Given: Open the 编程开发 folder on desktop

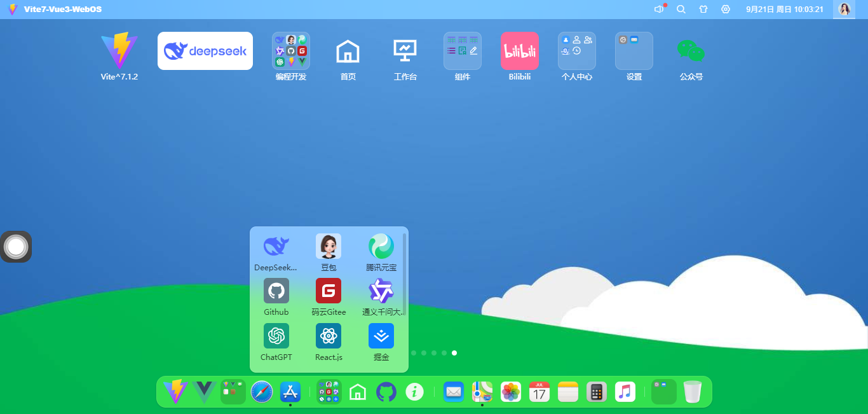Looking at the screenshot, I should 290,51.
